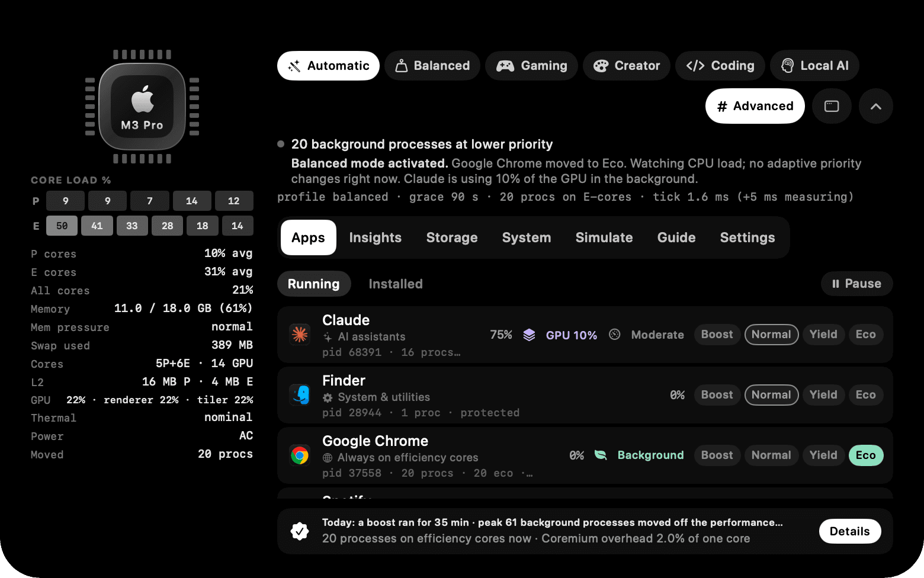924x578 pixels.
Task: Switch to Balanced profile
Action: (432, 66)
